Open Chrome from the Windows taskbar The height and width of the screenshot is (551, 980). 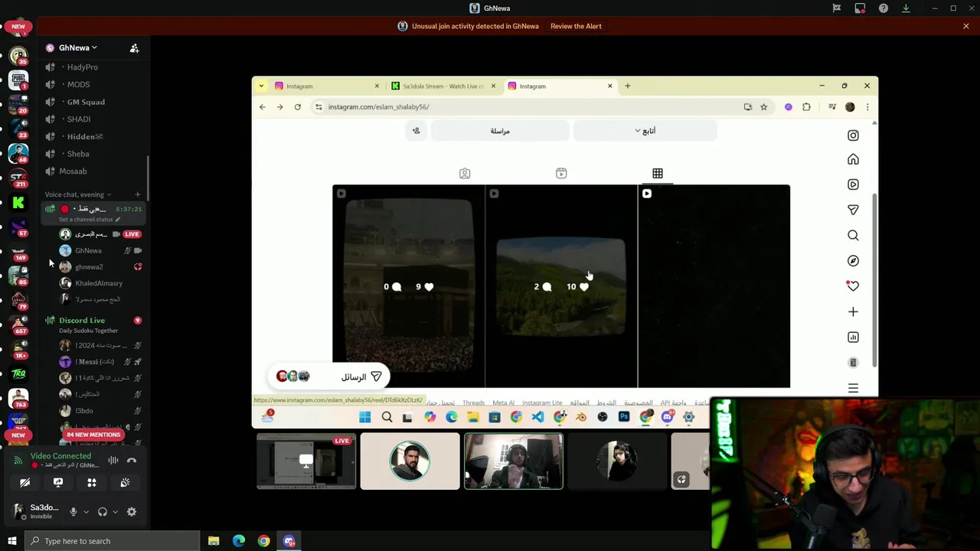point(263,541)
